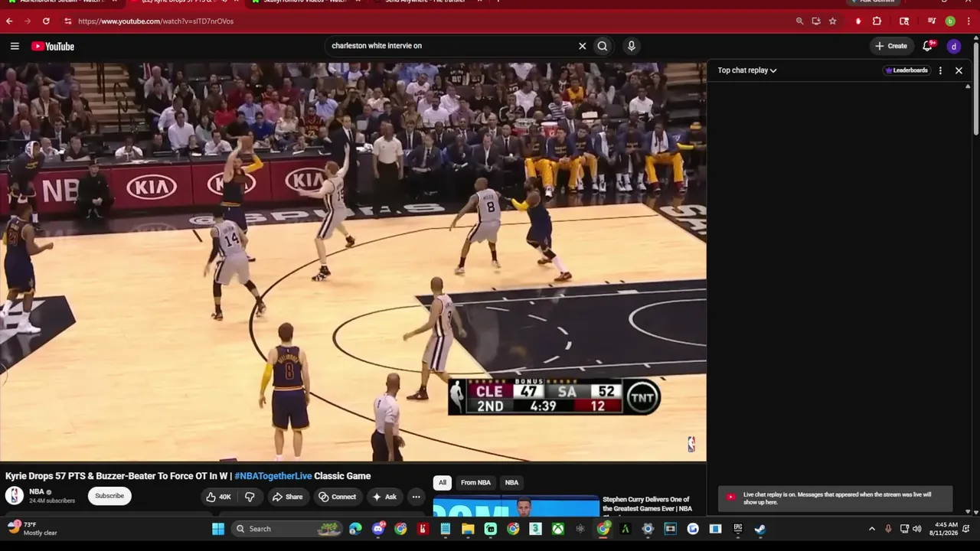Click the Ask button below video

384,497
